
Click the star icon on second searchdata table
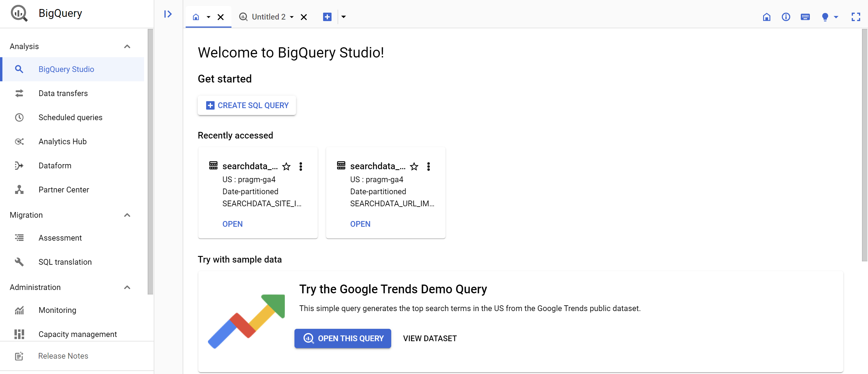[x=415, y=167]
